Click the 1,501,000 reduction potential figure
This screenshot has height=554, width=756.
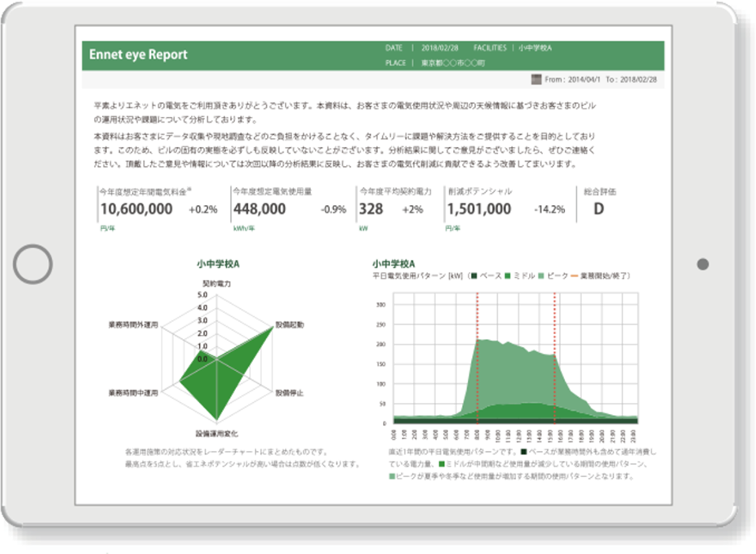[x=478, y=209]
